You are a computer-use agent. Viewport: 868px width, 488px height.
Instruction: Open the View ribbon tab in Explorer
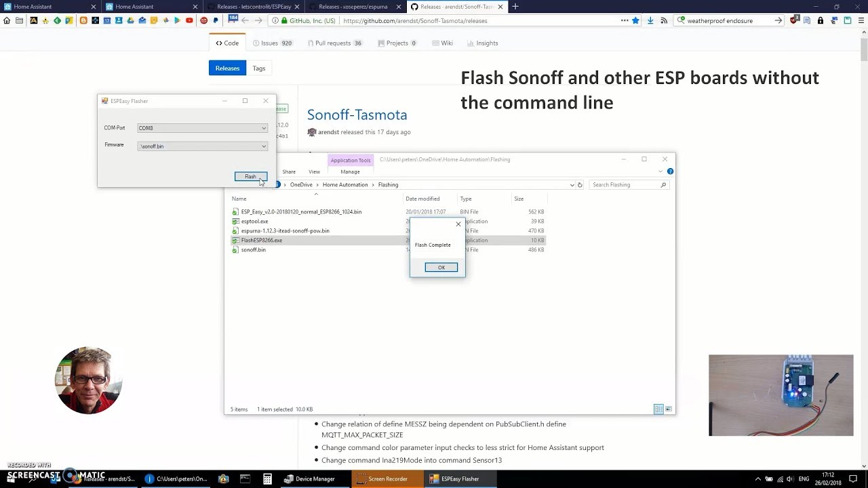(x=314, y=171)
